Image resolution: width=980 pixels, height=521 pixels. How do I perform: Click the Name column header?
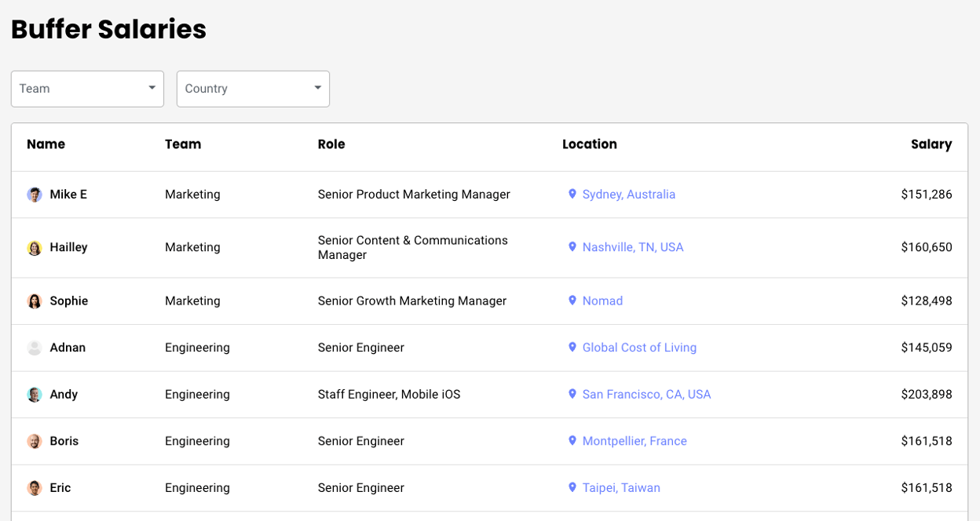click(x=46, y=144)
